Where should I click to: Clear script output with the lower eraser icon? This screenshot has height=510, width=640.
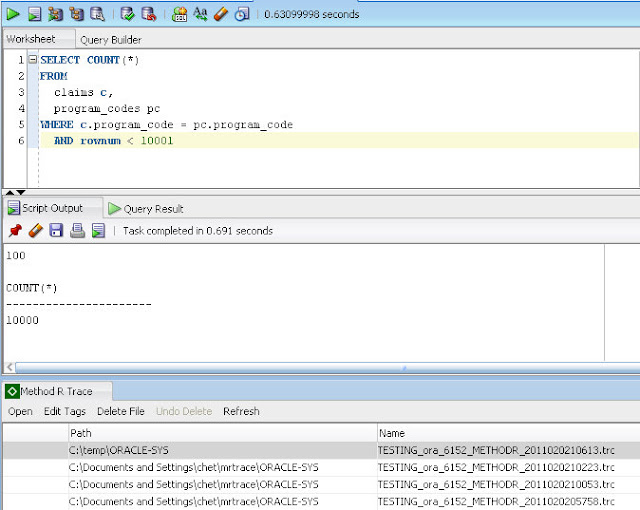(x=35, y=231)
